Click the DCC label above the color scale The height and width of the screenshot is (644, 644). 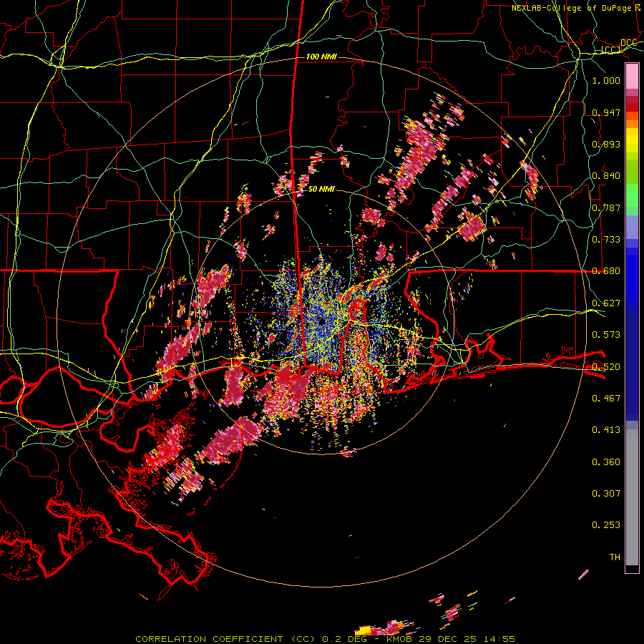point(628,43)
